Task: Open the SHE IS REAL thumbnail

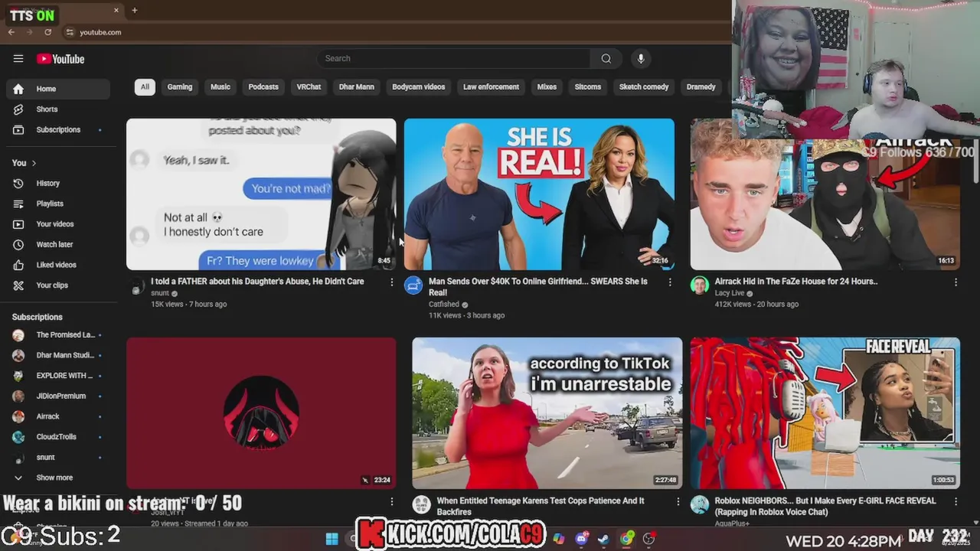Action: coord(539,194)
